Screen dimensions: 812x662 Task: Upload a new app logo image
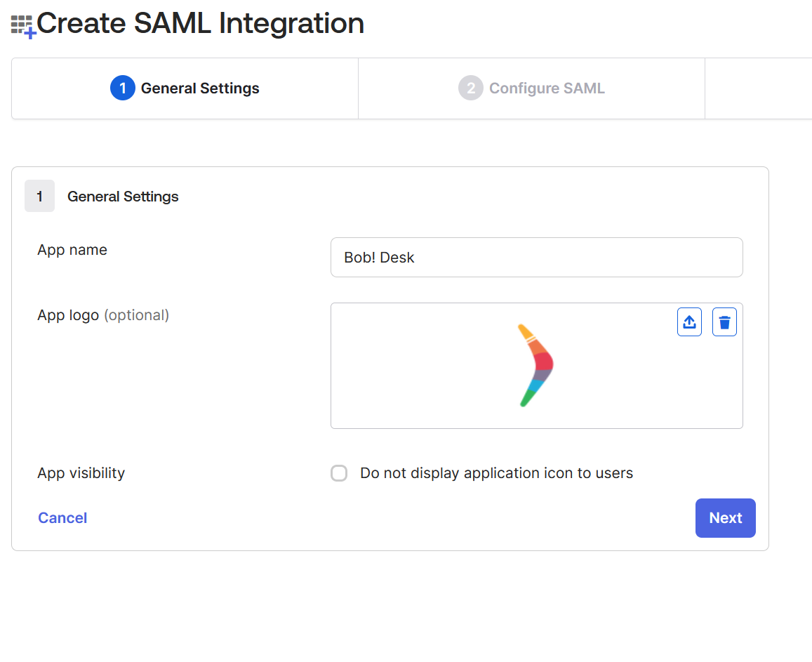coord(689,322)
